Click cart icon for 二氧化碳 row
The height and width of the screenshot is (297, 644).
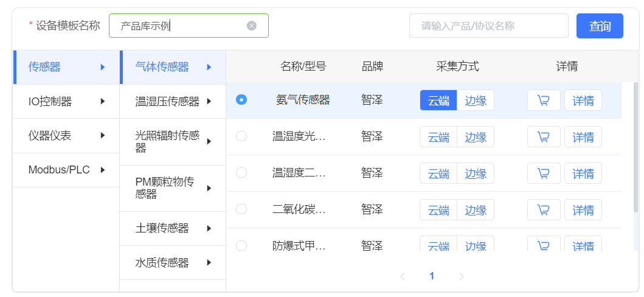(544, 210)
